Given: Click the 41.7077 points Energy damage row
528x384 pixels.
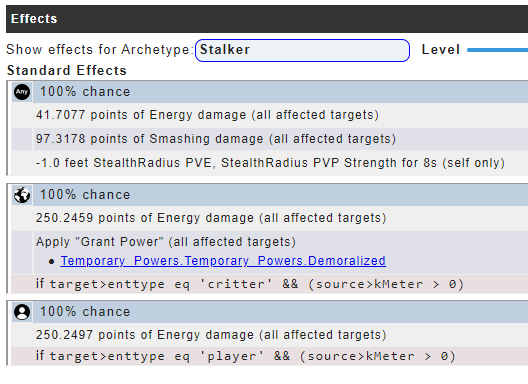Looking at the screenshot, I should click(280, 115).
